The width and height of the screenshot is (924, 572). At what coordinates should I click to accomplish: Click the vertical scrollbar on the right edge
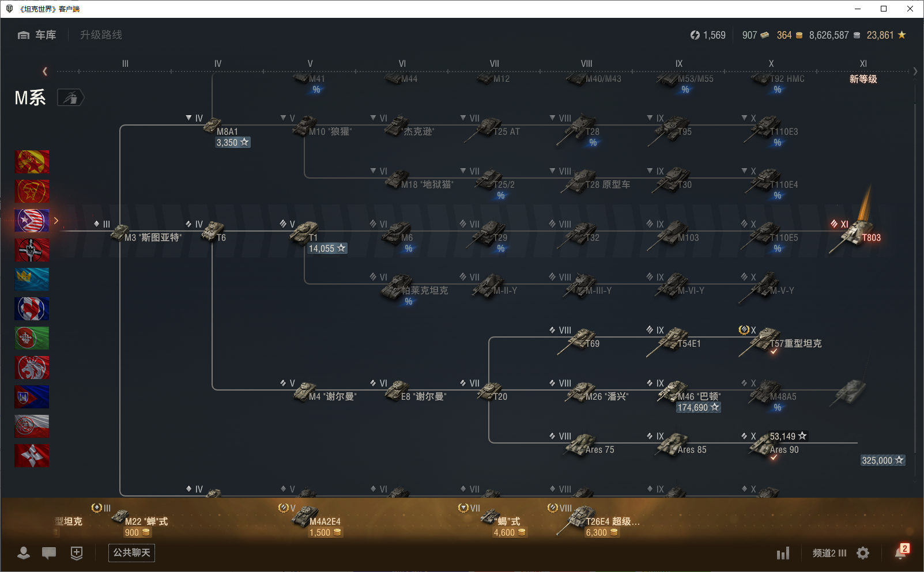click(915, 276)
